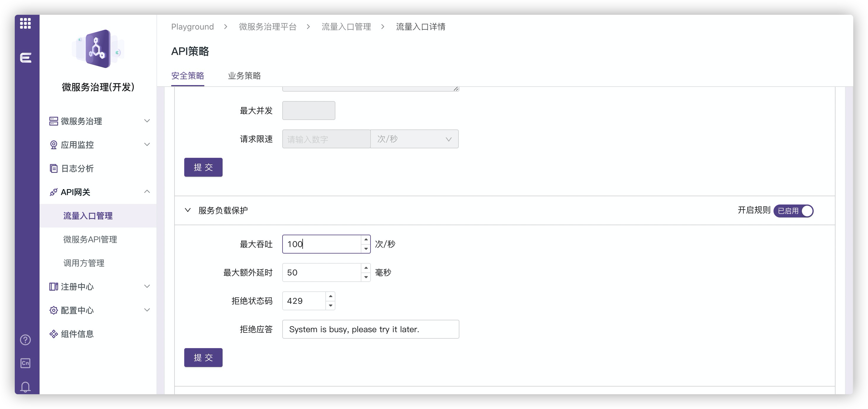Open the notification bell icon
This screenshot has width=868, height=409.
pos(25,387)
